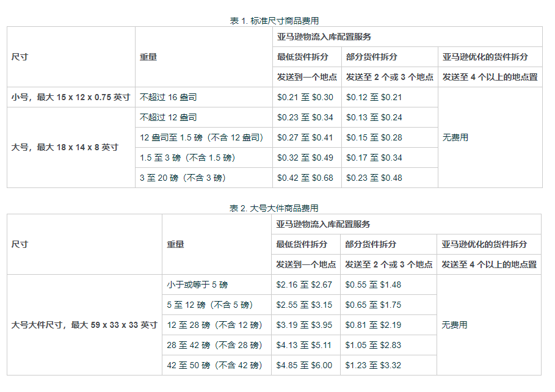555x392 pixels.
Task: Click the 表 2. 大号大件商品费用 title
Action: 274,208
